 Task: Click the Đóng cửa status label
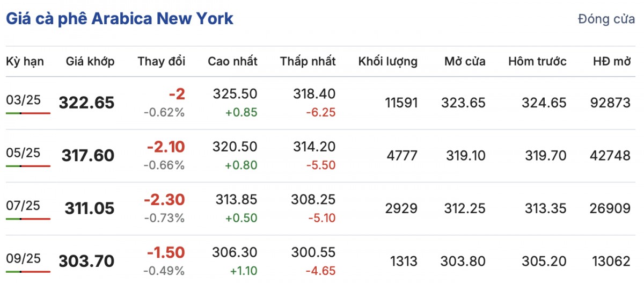[606, 19]
